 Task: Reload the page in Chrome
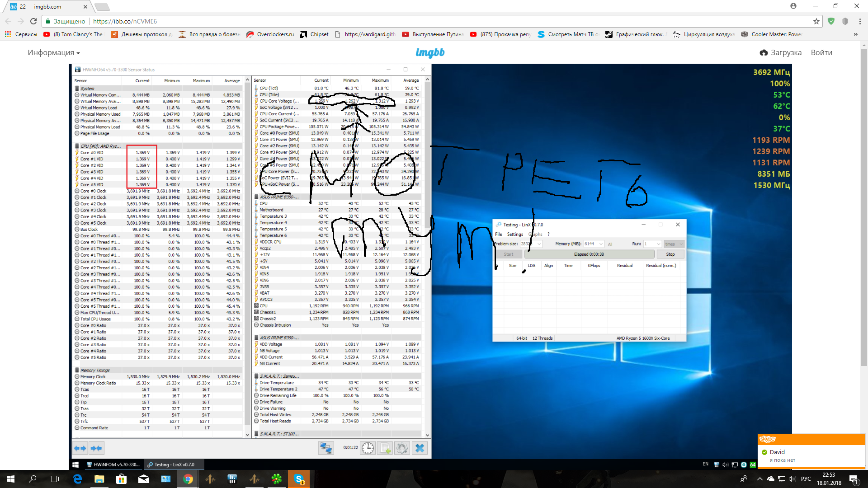point(33,21)
